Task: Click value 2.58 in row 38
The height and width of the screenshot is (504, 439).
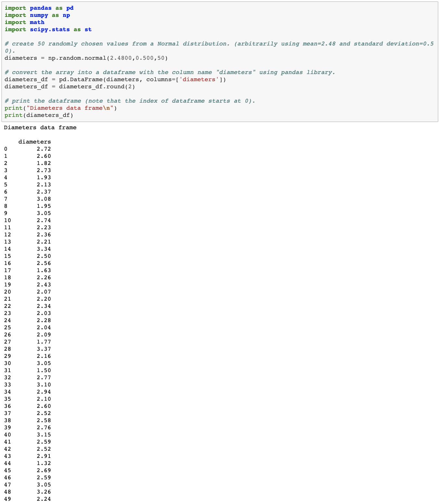Action: tap(44, 421)
